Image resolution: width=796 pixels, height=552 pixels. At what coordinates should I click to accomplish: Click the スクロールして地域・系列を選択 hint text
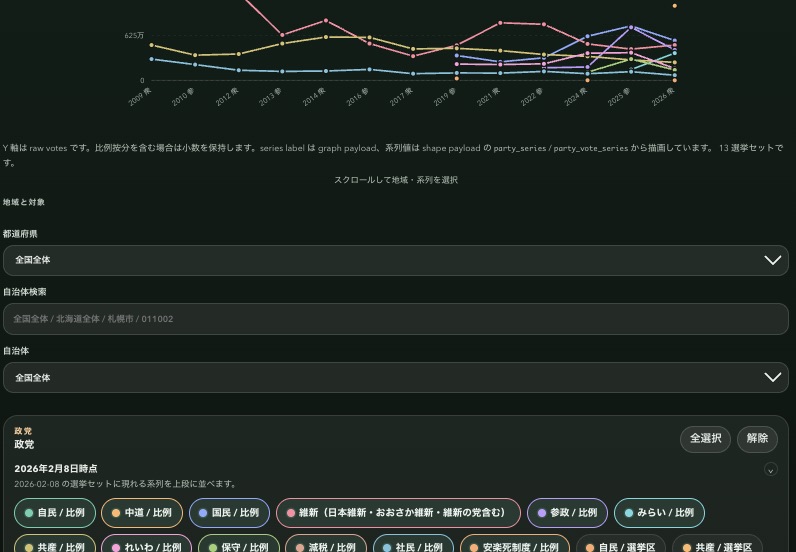click(396, 180)
